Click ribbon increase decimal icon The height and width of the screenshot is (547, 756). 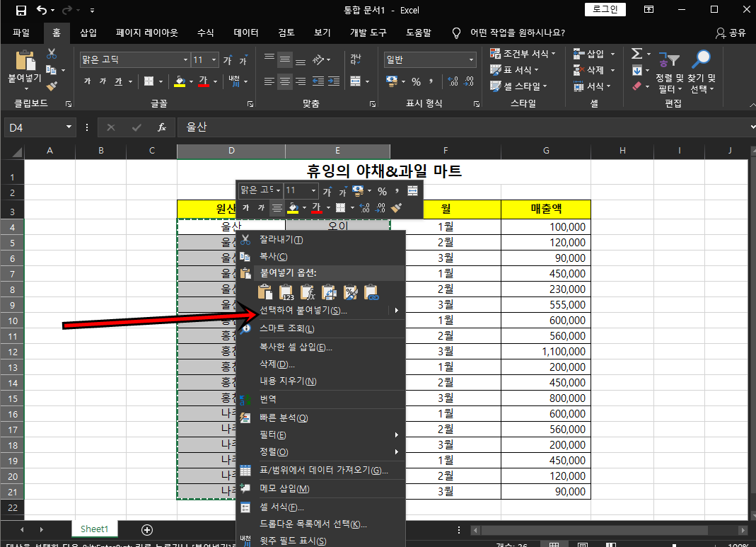coord(453,81)
